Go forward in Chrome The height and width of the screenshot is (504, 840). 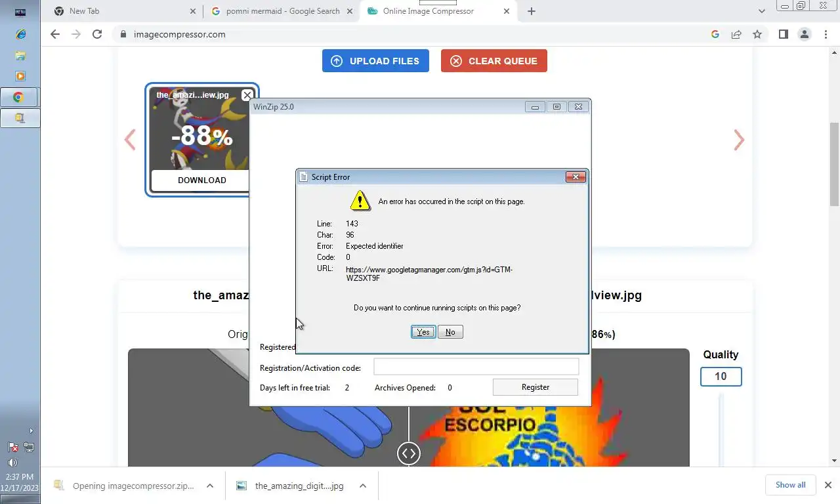pos(76,34)
